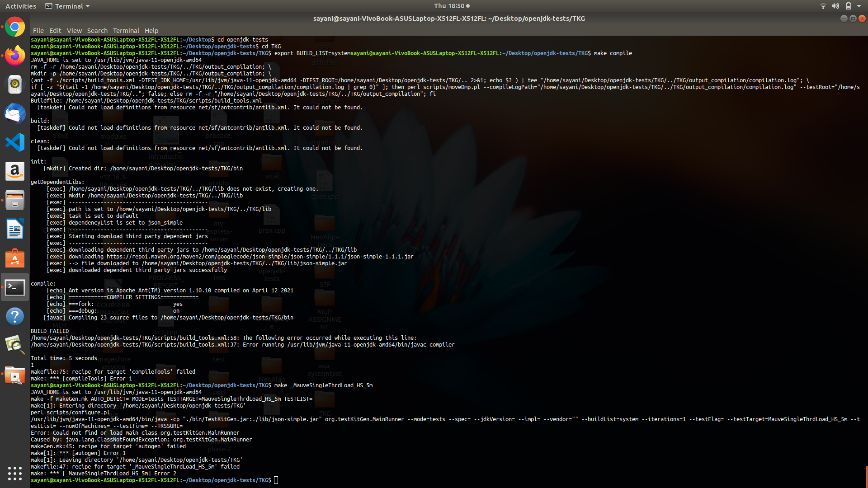Screen dimensions: 868x488
Task: Open Rhythmbox music player in dock
Action: click(15, 84)
